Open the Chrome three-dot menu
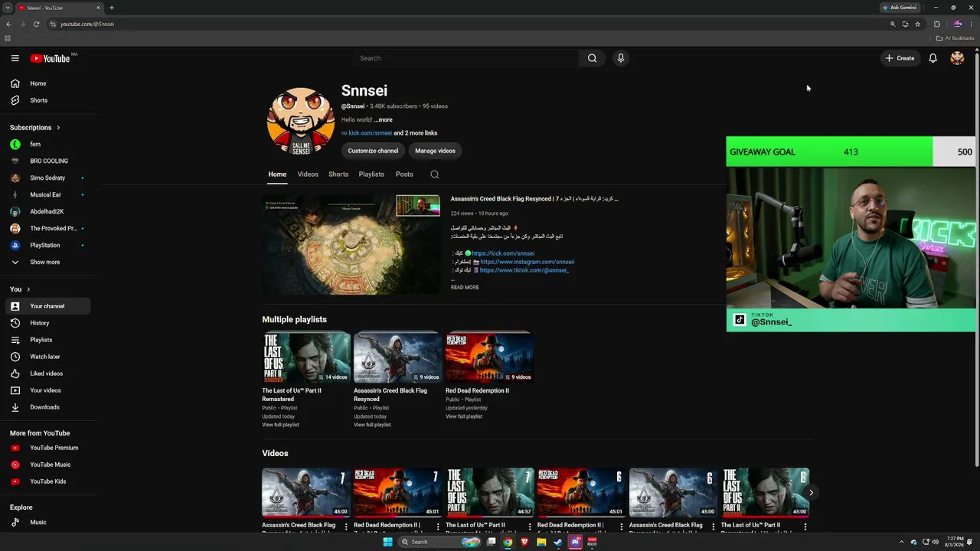 971,24
